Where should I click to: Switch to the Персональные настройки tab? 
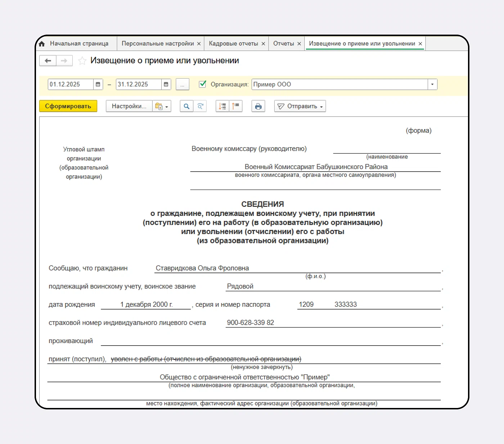[x=157, y=44]
